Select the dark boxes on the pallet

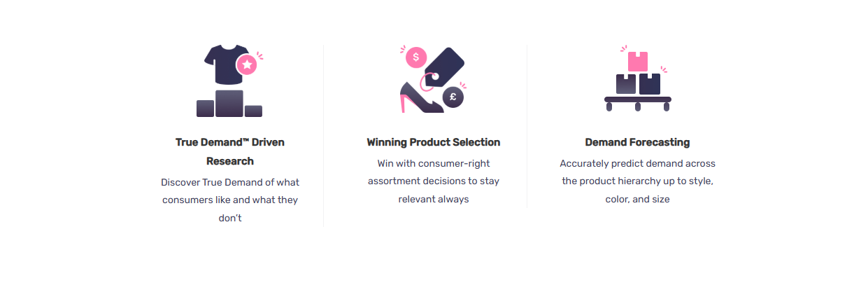click(639, 84)
